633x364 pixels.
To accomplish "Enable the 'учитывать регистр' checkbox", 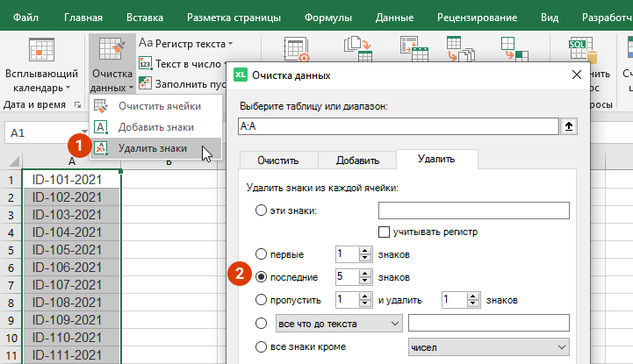I will click(383, 232).
